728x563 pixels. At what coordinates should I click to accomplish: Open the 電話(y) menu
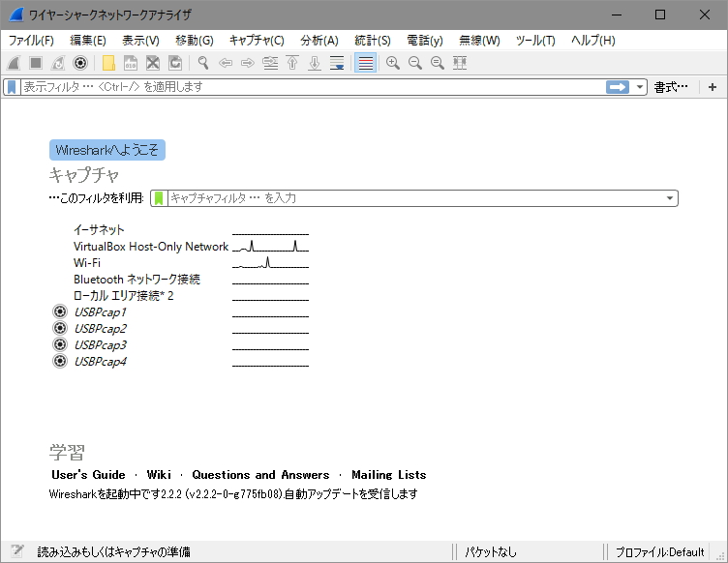pos(425,41)
